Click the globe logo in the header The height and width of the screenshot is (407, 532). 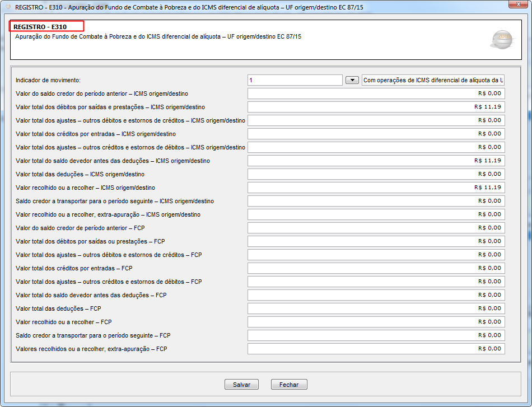pos(501,39)
